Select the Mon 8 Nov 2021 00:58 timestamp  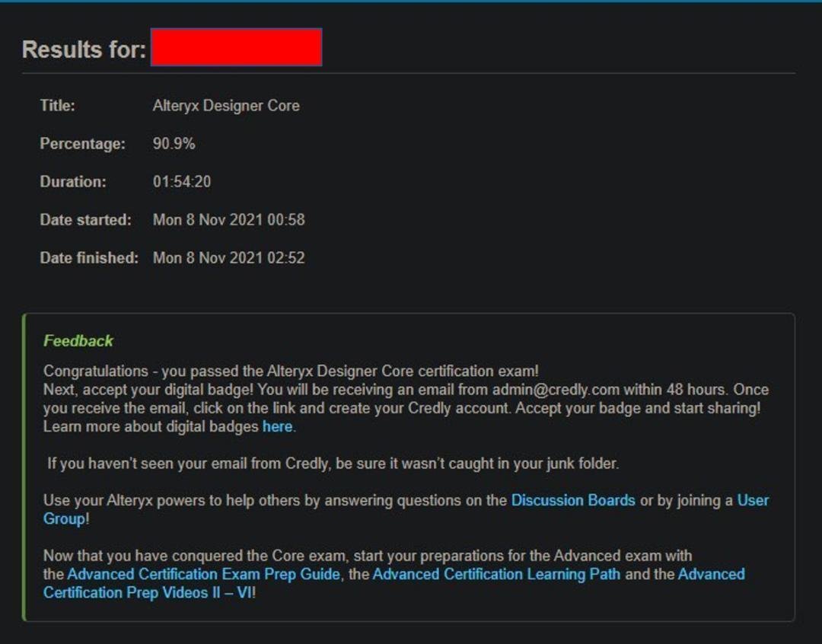tap(228, 219)
